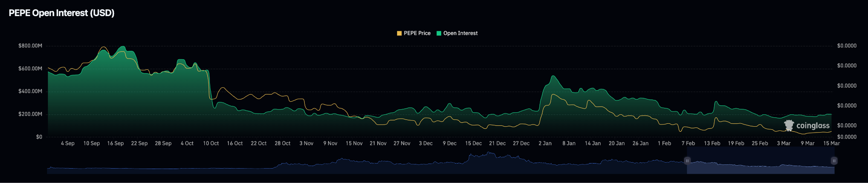The height and width of the screenshot is (183, 868).
Task: Click the $0 left axis label
Action: [x=39, y=137]
